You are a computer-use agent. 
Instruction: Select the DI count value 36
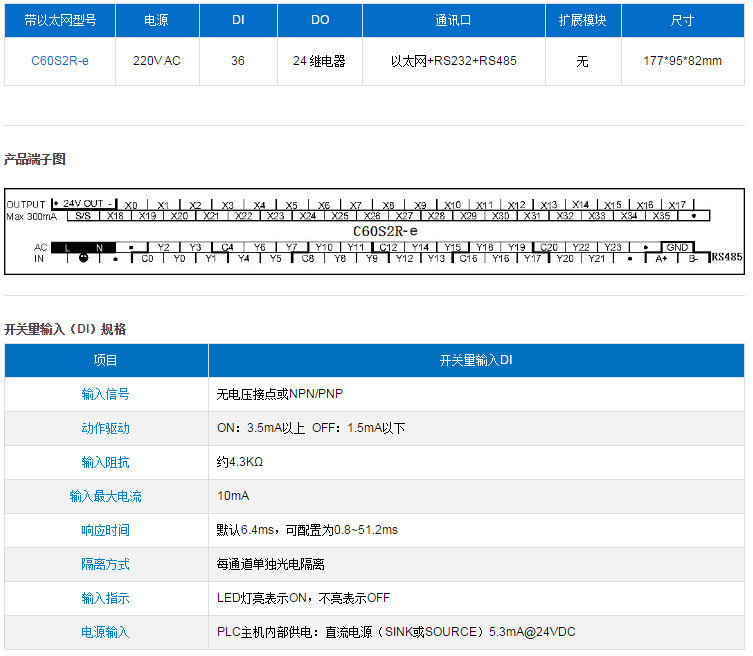pyautogui.click(x=238, y=61)
